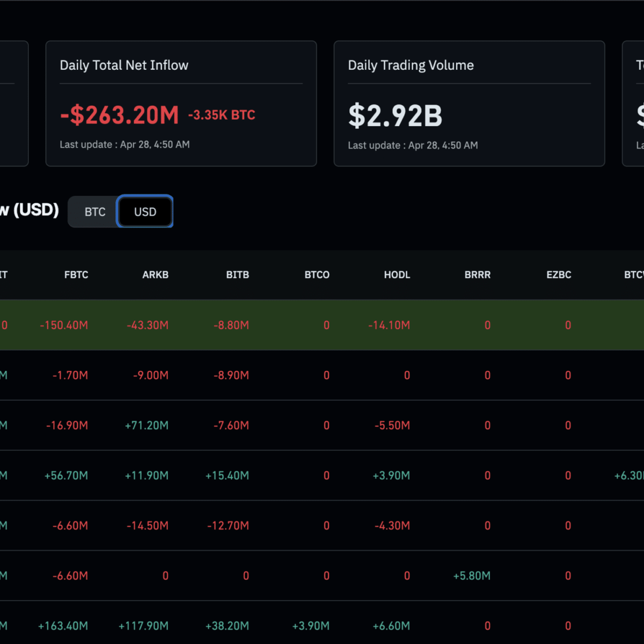This screenshot has width=644, height=644.
Task: Select the BITB column header
Action: (x=237, y=275)
